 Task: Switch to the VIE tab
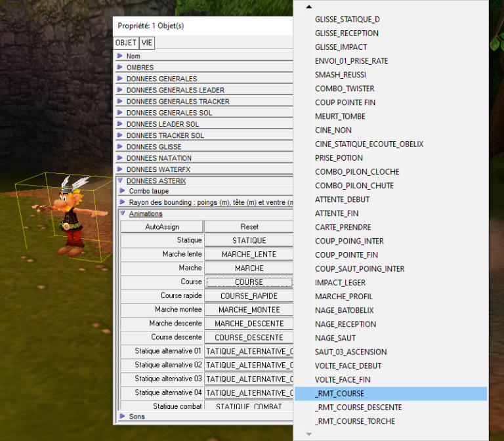146,43
